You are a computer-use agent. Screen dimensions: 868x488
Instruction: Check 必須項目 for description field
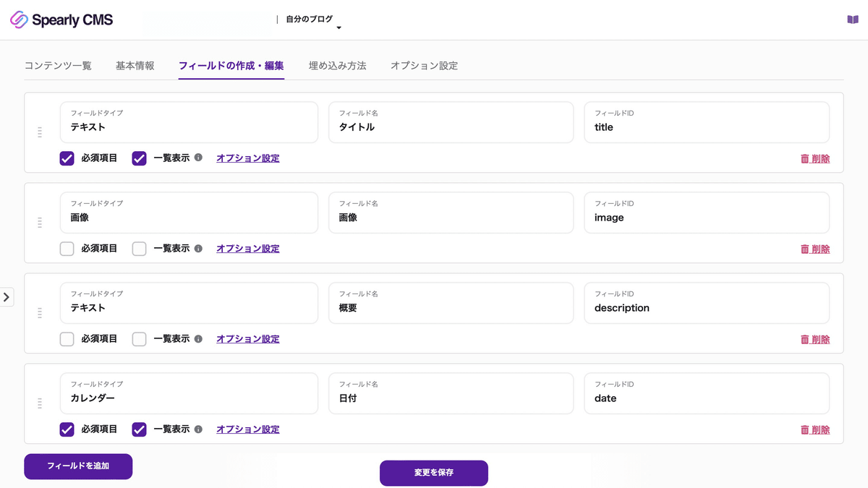[67, 339]
